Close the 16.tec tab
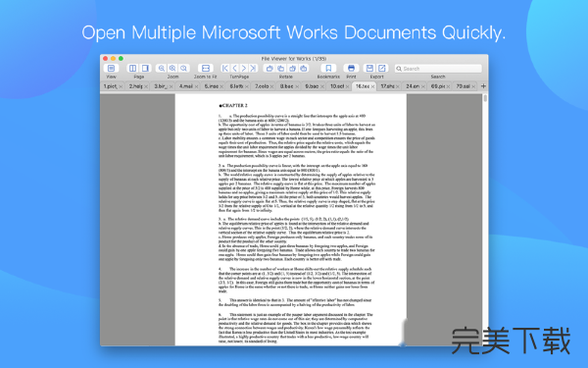The image size is (588, 368). [372, 86]
